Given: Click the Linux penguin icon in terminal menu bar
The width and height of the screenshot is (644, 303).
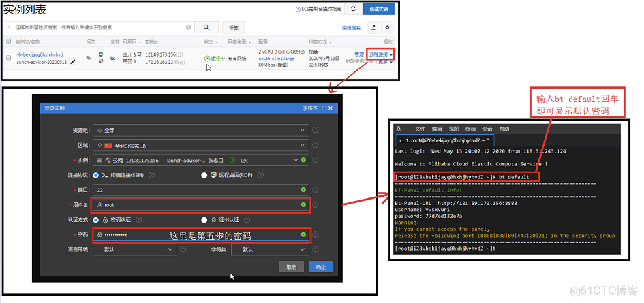Looking at the screenshot, I should 399,129.
